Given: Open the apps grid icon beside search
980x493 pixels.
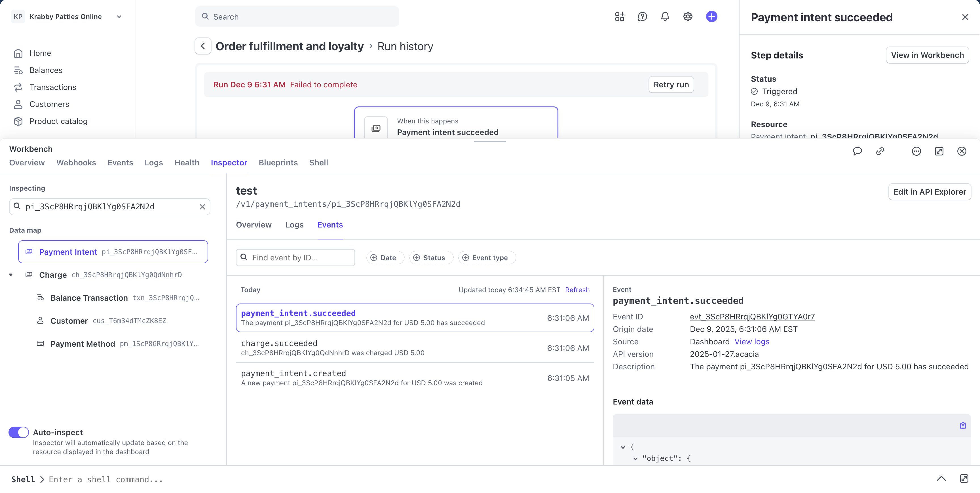Looking at the screenshot, I should click(x=619, y=16).
